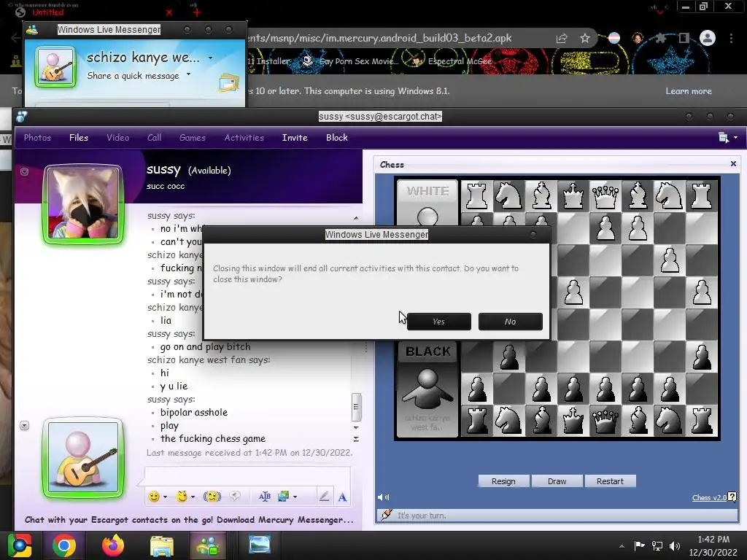Click your guitar display picture in chat
This screenshot has width=747, height=560.
[83, 457]
